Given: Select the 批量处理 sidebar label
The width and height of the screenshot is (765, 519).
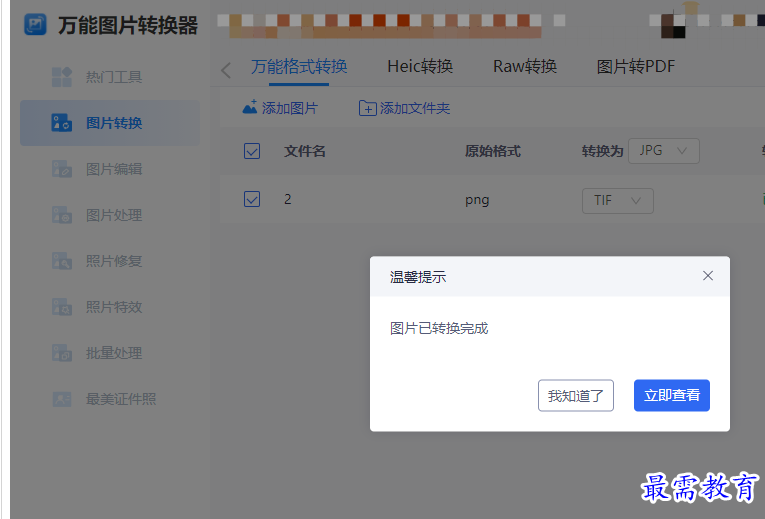Looking at the screenshot, I should pyautogui.click(x=114, y=353).
